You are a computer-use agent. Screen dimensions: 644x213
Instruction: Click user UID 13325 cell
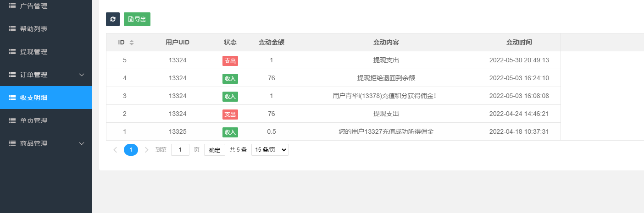tap(178, 131)
